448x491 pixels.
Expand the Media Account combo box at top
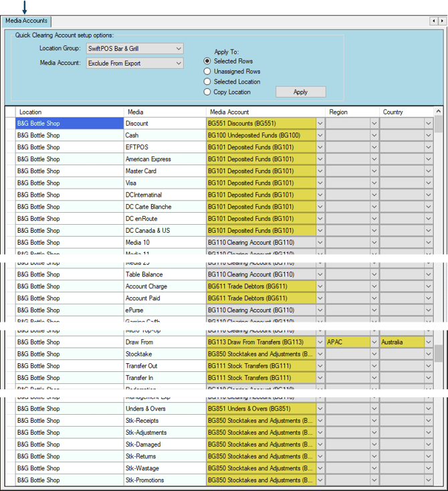[x=178, y=64]
